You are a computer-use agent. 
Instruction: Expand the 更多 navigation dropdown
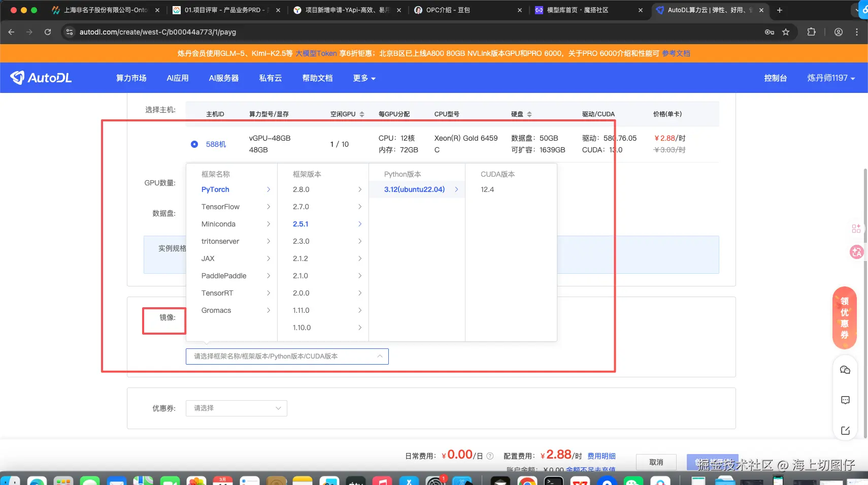364,78
